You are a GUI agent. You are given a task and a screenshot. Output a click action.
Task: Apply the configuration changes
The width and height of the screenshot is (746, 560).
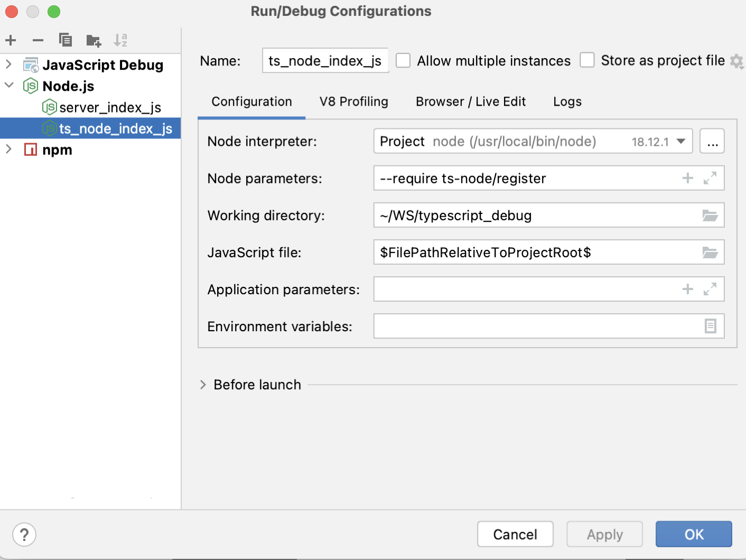click(604, 534)
